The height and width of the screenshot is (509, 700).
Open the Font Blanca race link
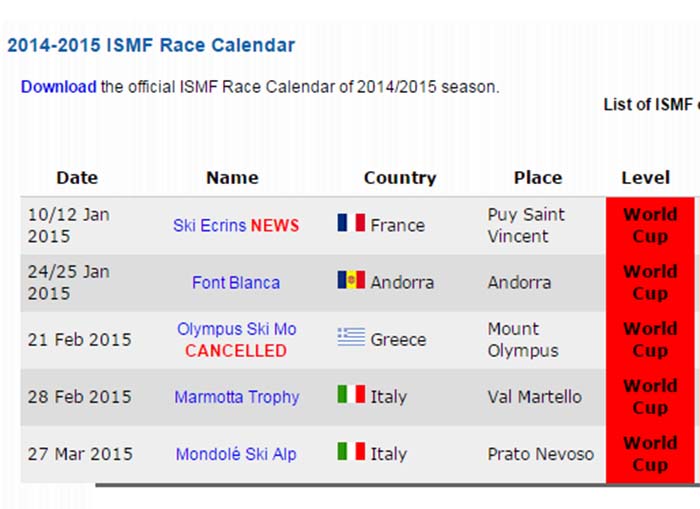[x=236, y=283]
